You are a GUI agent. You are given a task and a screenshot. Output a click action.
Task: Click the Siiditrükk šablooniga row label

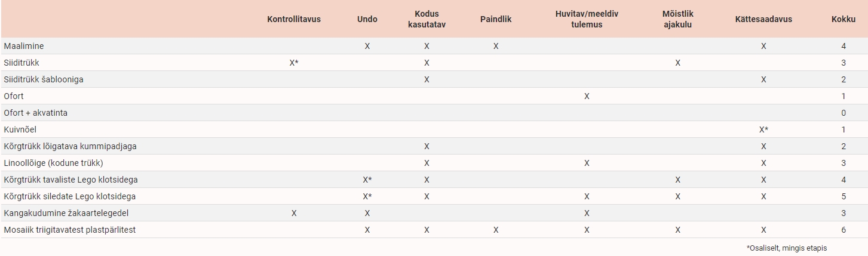pyautogui.click(x=44, y=79)
